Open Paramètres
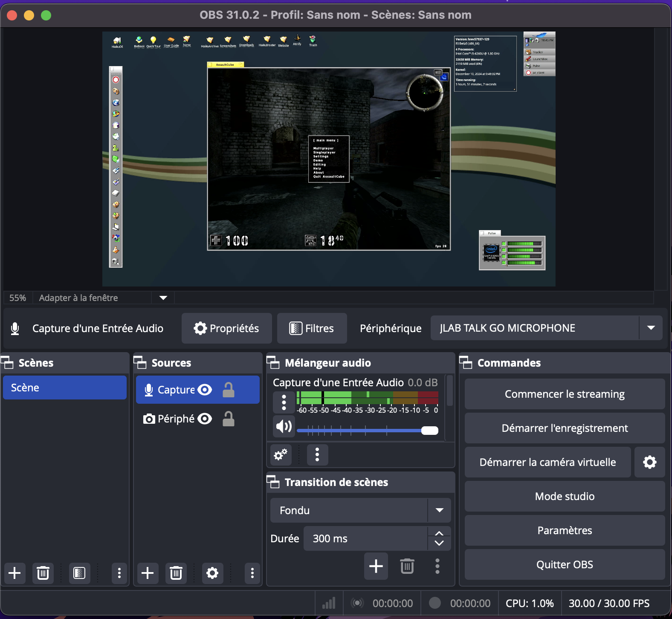The image size is (672, 619). click(565, 530)
